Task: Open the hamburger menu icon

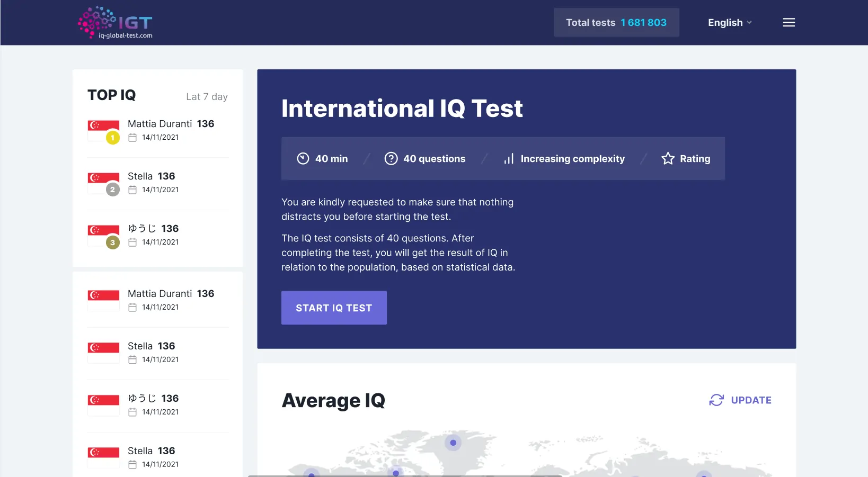Action: click(x=789, y=22)
